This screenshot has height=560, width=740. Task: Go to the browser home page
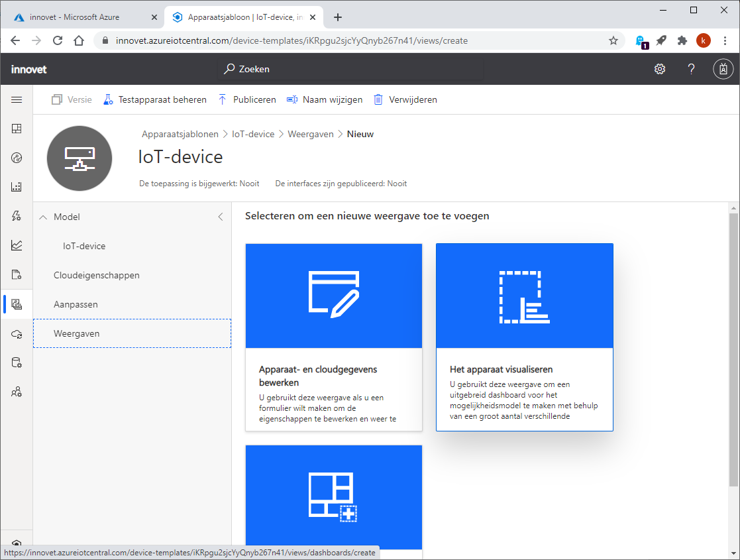coord(79,40)
